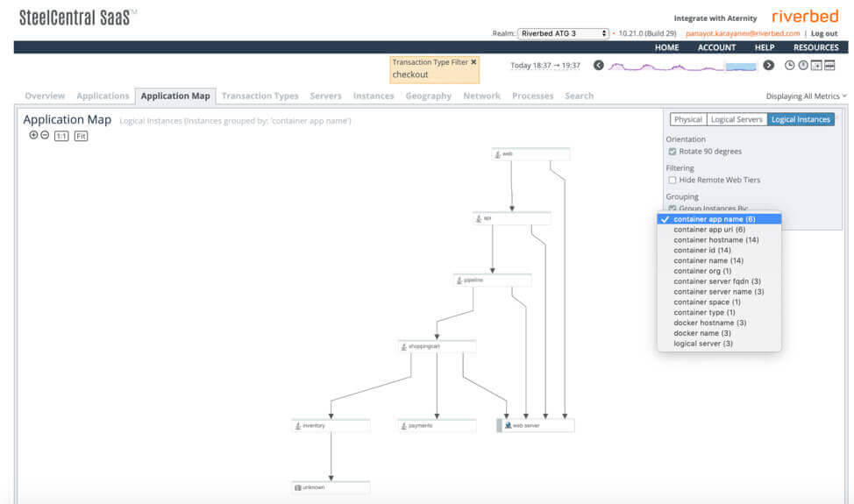Expand Displaying All Metrics dropdown
The height and width of the screenshot is (504, 854).
point(806,96)
